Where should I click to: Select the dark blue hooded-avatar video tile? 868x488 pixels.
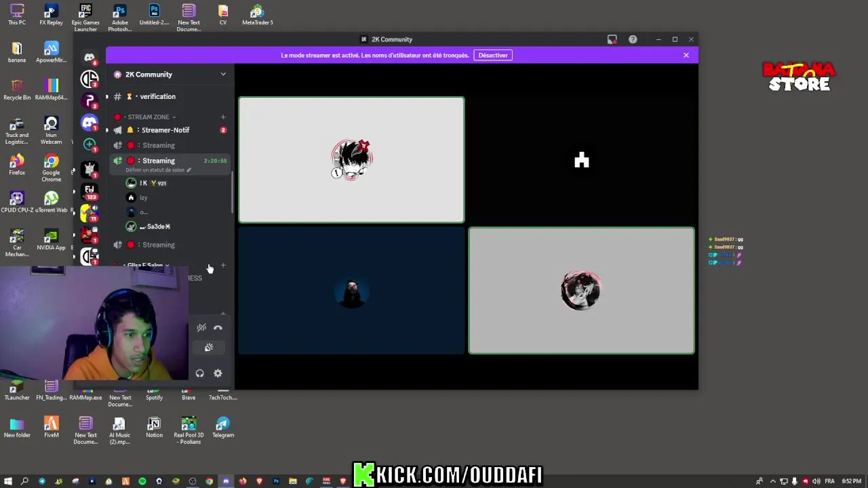[351, 291]
